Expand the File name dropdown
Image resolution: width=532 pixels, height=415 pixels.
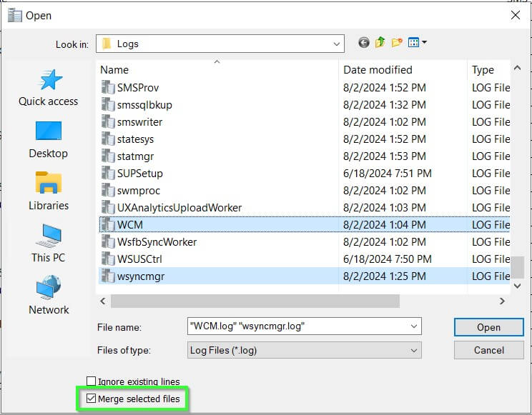pyautogui.click(x=413, y=326)
